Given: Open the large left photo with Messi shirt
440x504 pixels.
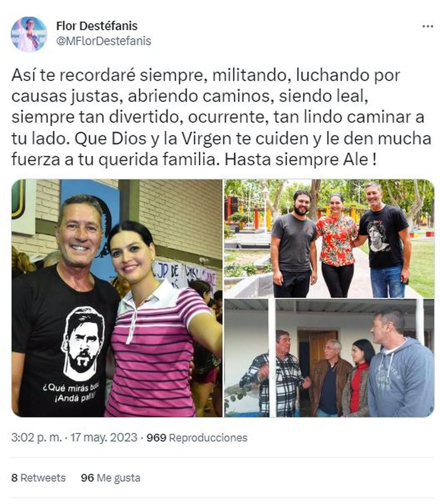Looking at the screenshot, I should 117,298.
